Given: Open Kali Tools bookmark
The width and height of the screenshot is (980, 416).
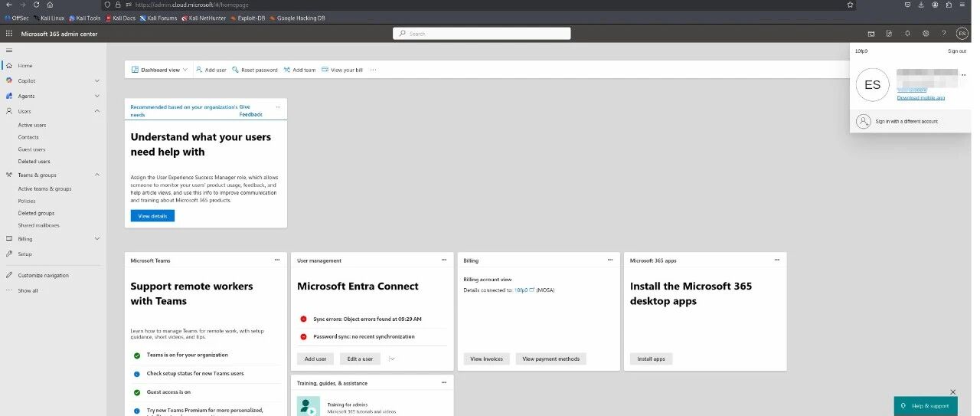Looking at the screenshot, I should [x=84, y=18].
